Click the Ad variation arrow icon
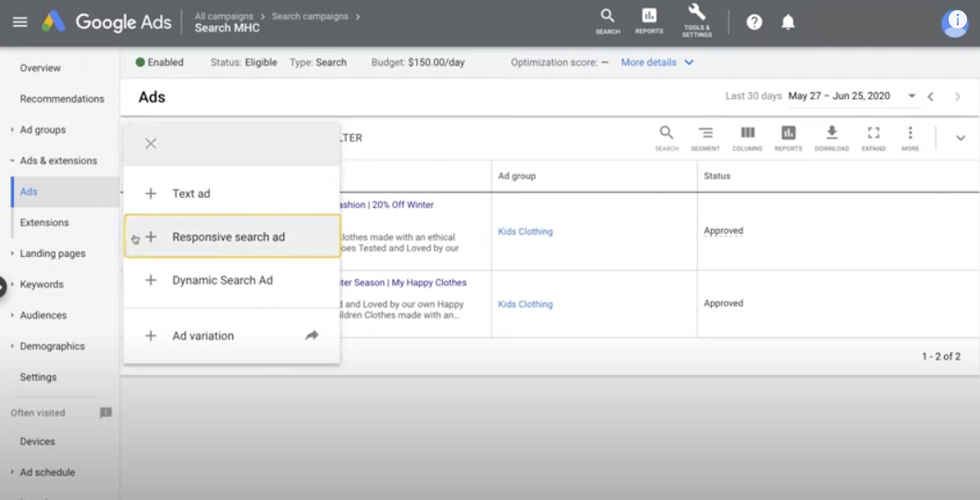 click(x=312, y=335)
